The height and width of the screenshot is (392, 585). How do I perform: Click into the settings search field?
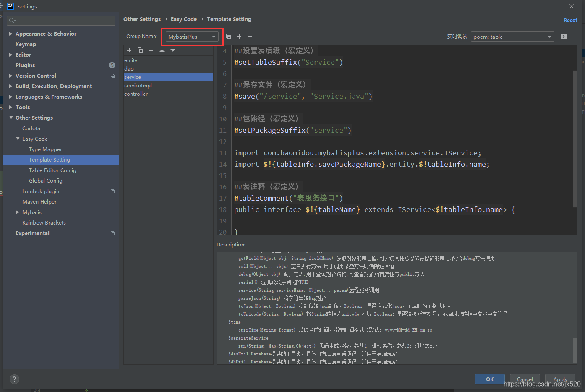pos(61,21)
